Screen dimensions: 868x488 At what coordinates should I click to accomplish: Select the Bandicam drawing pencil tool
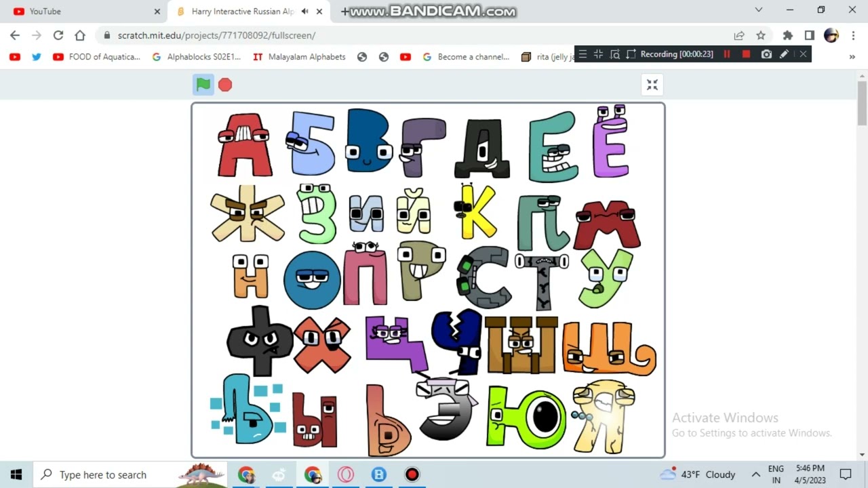point(785,54)
